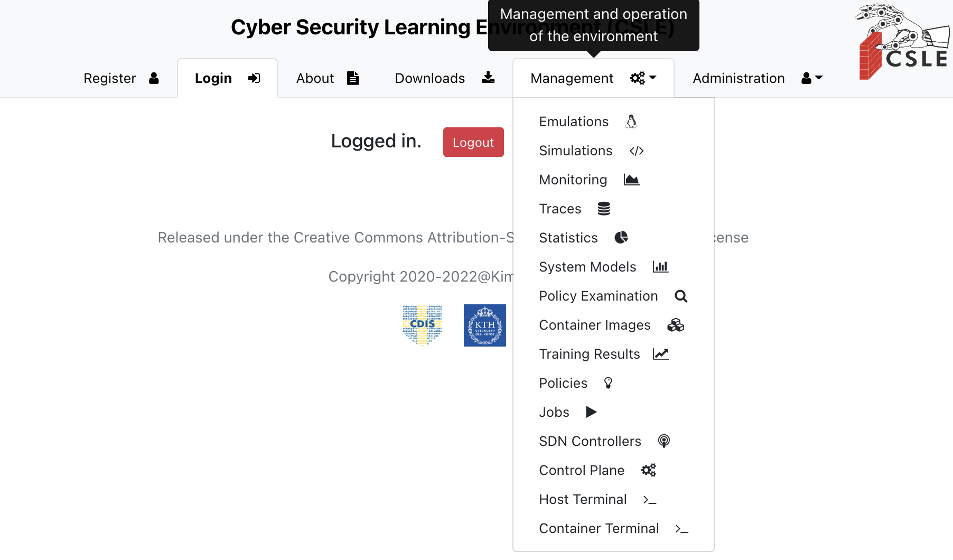Switch to the Login tab
Viewport: 953px width, 560px height.
click(x=227, y=78)
